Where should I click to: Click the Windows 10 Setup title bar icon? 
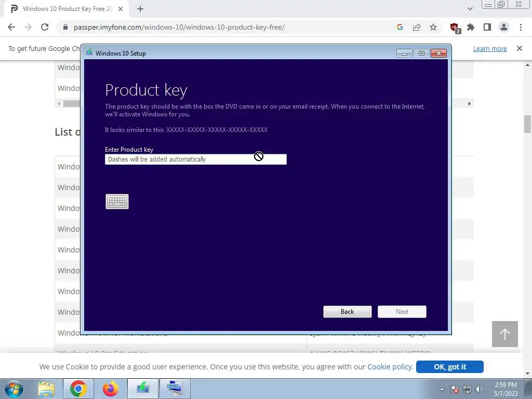point(89,52)
